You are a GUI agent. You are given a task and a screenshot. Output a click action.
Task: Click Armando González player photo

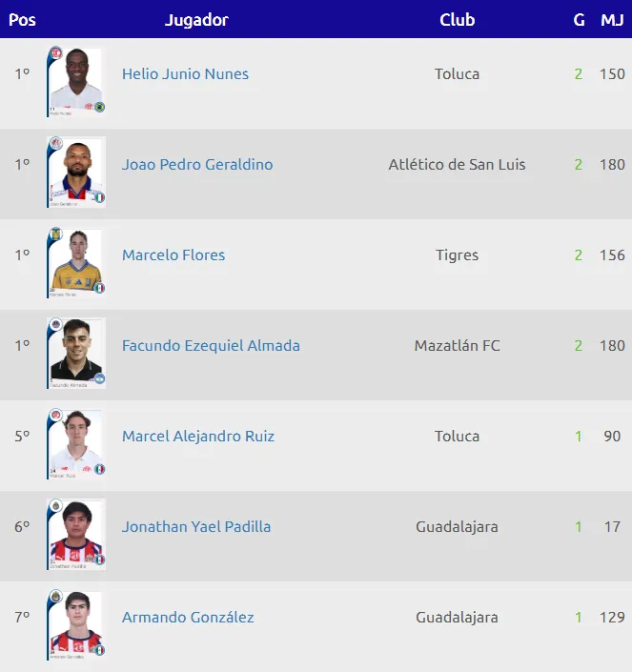click(75, 624)
